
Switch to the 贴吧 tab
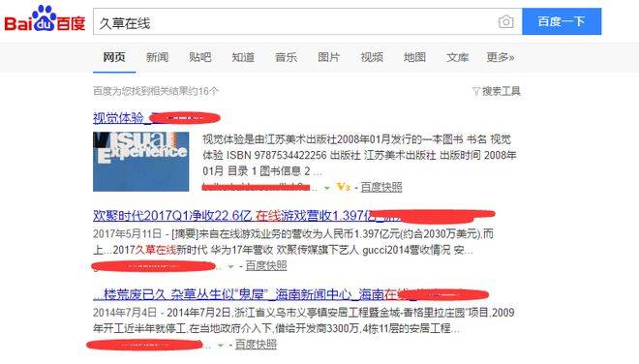coord(199,57)
